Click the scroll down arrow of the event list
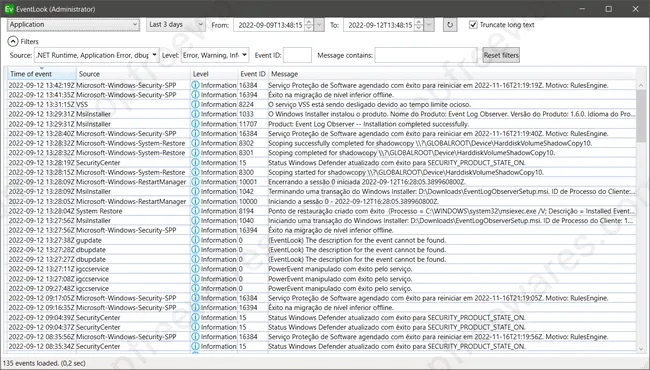The image size is (650, 370). pyautogui.click(x=641, y=349)
